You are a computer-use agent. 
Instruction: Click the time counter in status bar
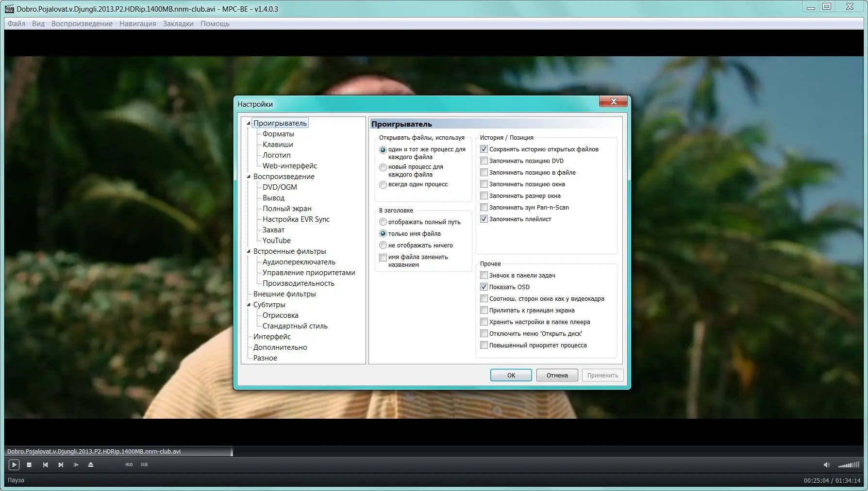point(832,480)
